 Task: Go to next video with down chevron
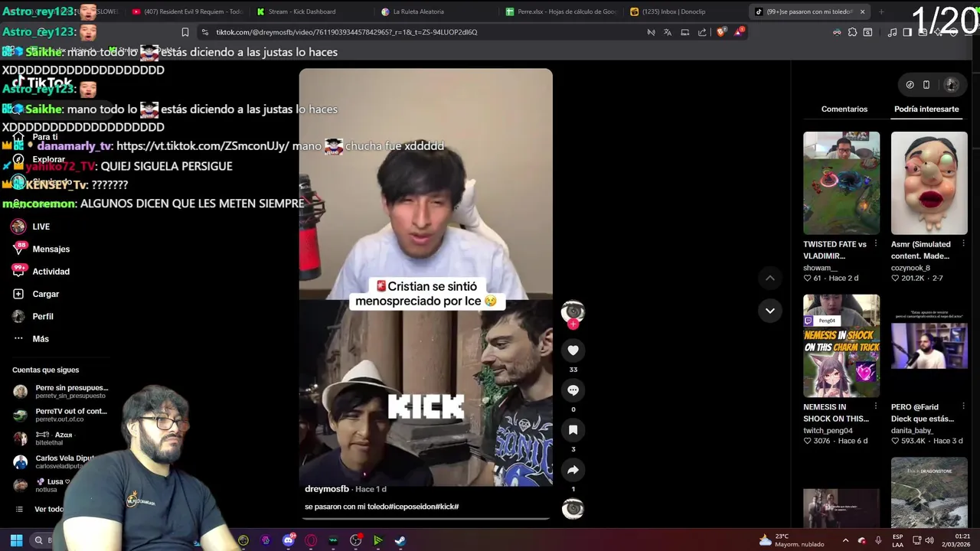[770, 311]
